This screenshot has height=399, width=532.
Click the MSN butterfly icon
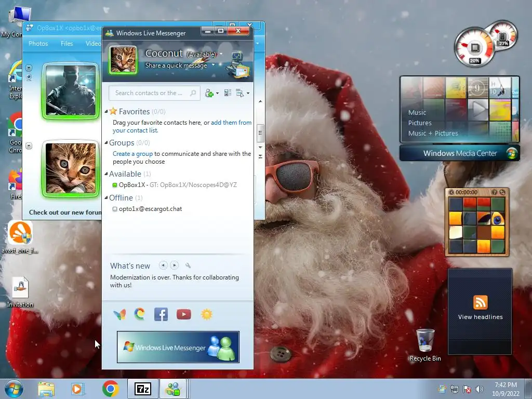tap(119, 314)
